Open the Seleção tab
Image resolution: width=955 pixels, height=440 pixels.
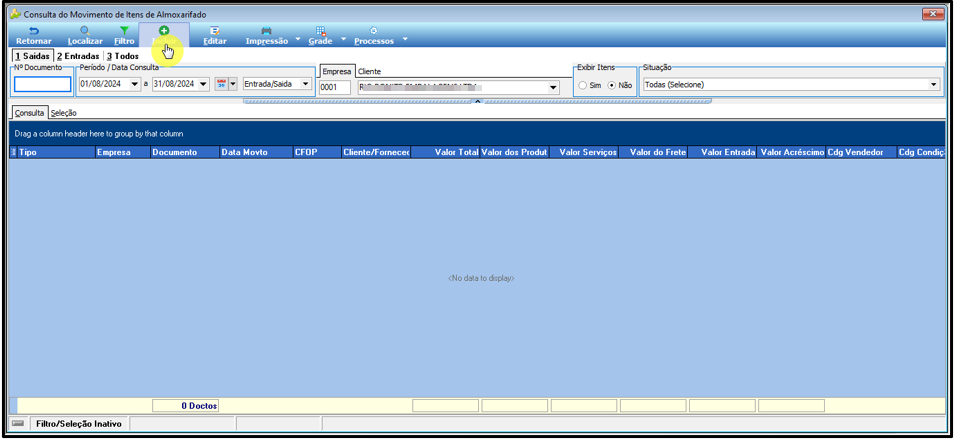[63, 113]
